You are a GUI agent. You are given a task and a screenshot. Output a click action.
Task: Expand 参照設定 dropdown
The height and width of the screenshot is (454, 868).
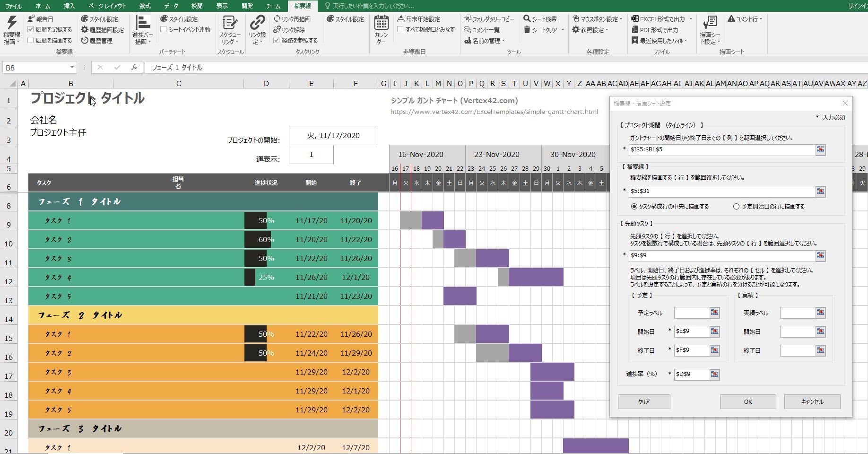(607, 30)
